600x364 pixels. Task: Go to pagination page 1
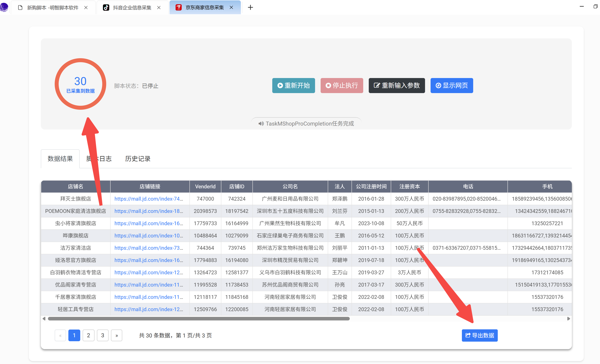tap(74, 335)
